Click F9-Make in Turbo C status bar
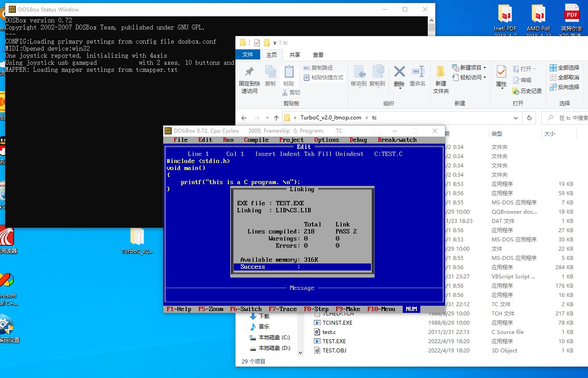Image resolution: width=588 pixels, height=378 pixels. click(x=348, y=309)
